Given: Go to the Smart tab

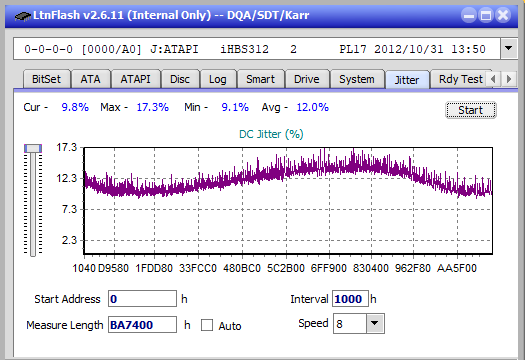Looking at the screenshot, I should 260,79.
